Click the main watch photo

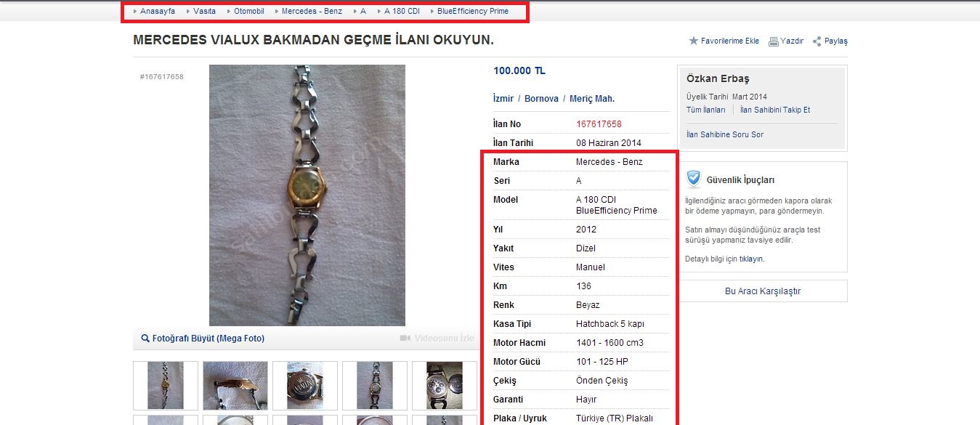[307, 195]
